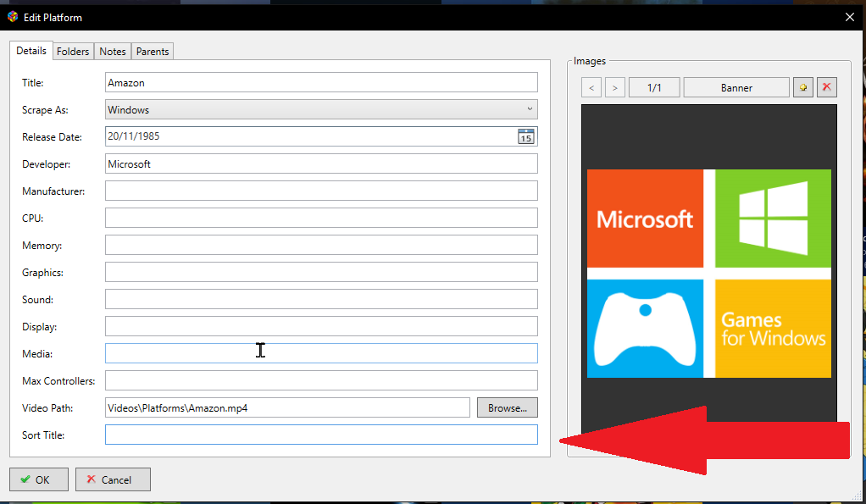Delete the current image with red X
The width and height of the screenshot is (866, 504).
click(x=827, y=87)
